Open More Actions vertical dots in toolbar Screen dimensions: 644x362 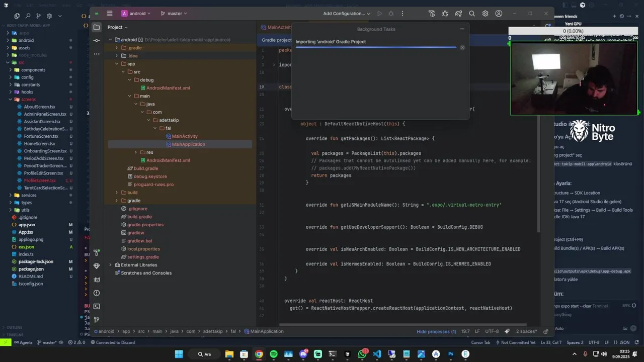(402, 14)
